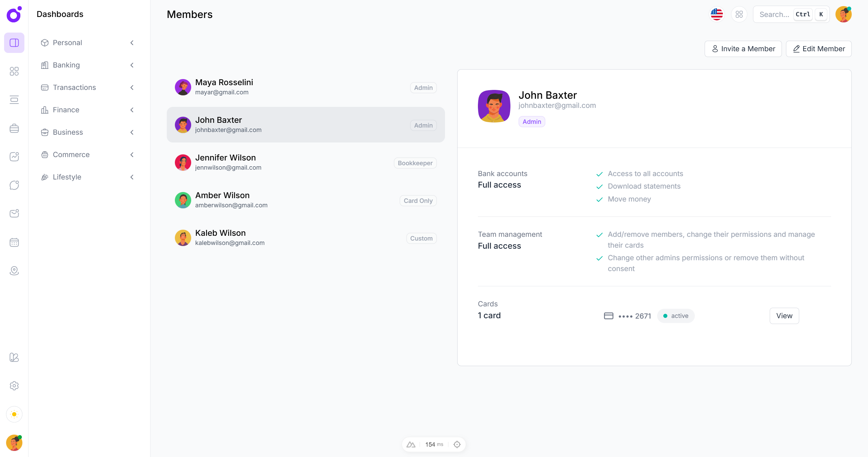Screen dimensions: 868x457
Task: Open the calendar icon in left rail
Action: 14,242
